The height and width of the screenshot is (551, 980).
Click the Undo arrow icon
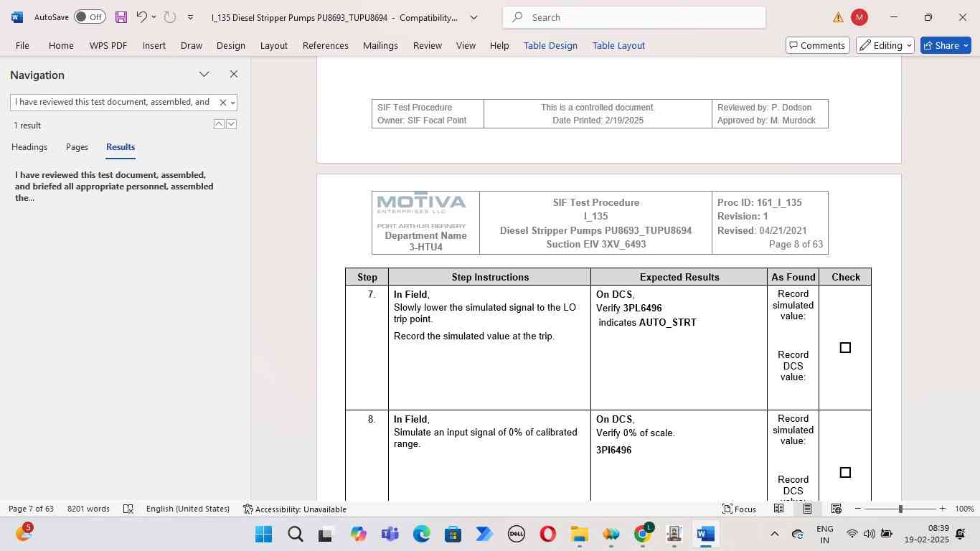click(141, 17)
